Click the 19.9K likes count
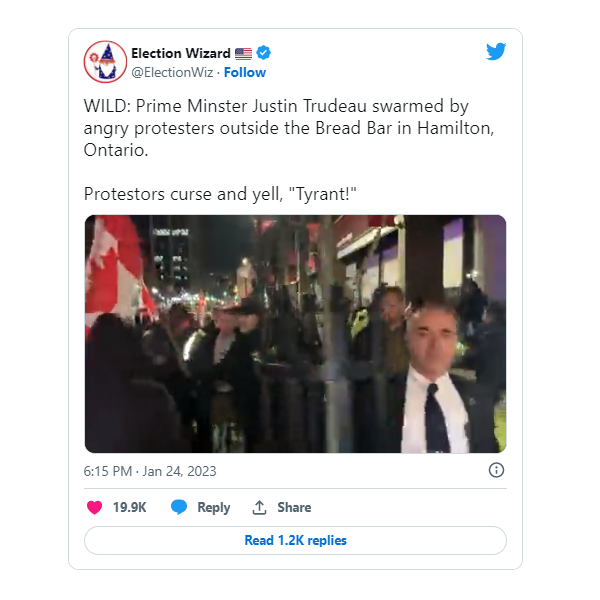The image size is (600, 600). click(129, 507)
